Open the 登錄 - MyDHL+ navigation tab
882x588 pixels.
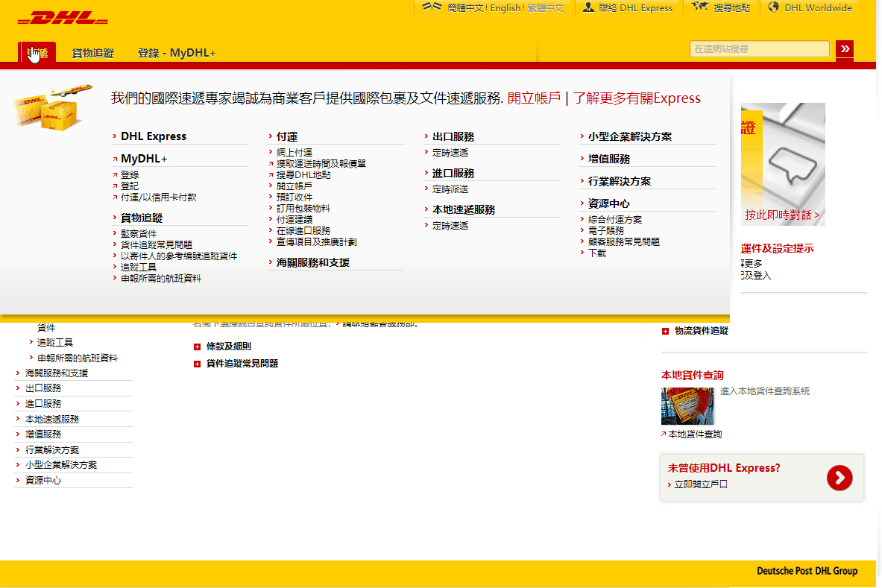177,54
